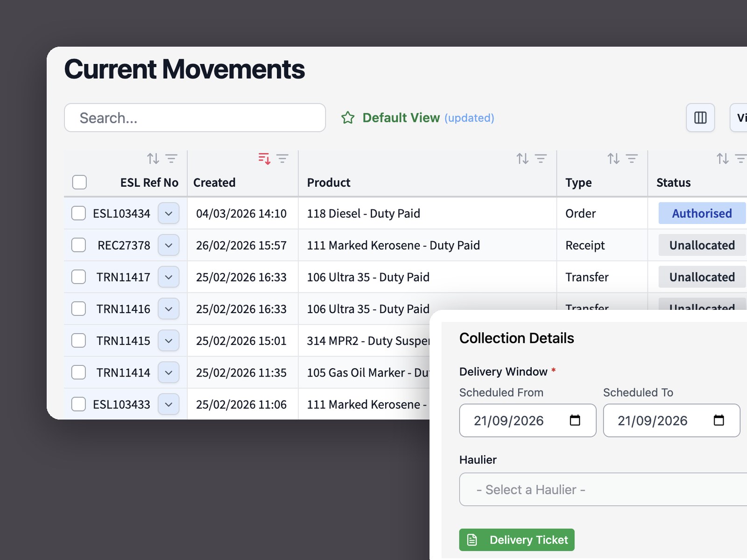Check the TRN11417 row checkbox
Viewport: 747px width, 560px height.
pos(78,277)
